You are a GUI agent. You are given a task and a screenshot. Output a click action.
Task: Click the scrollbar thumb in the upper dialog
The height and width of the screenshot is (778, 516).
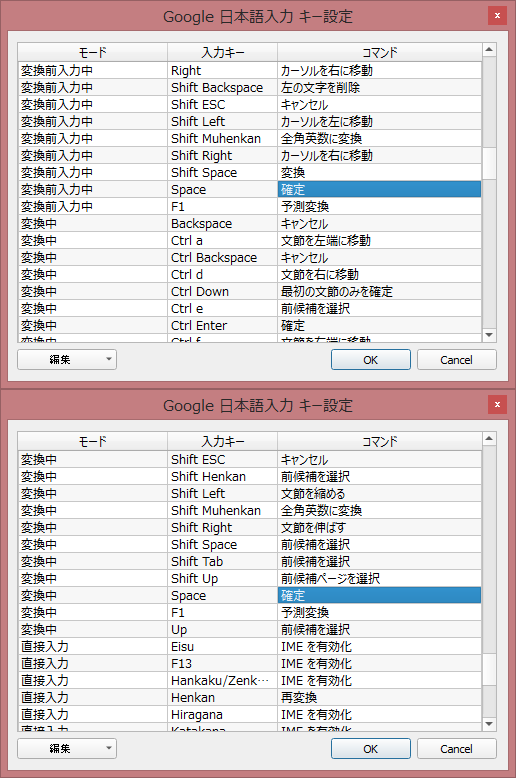pyautogui.click(x=489, y=163)
